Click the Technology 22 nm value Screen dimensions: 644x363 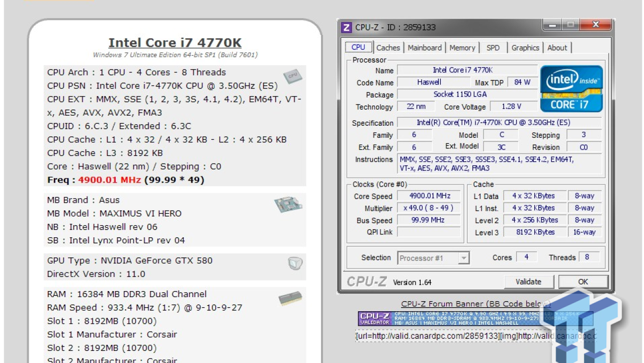416,106
